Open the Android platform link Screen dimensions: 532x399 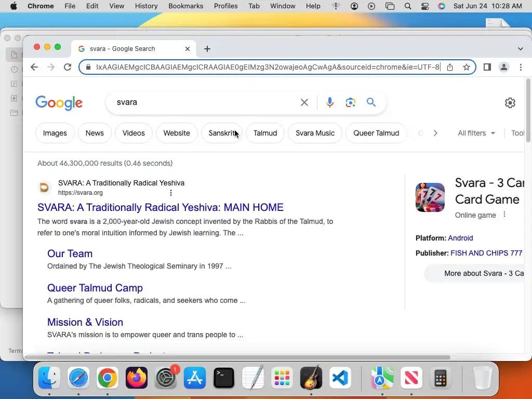pos(460,238)
